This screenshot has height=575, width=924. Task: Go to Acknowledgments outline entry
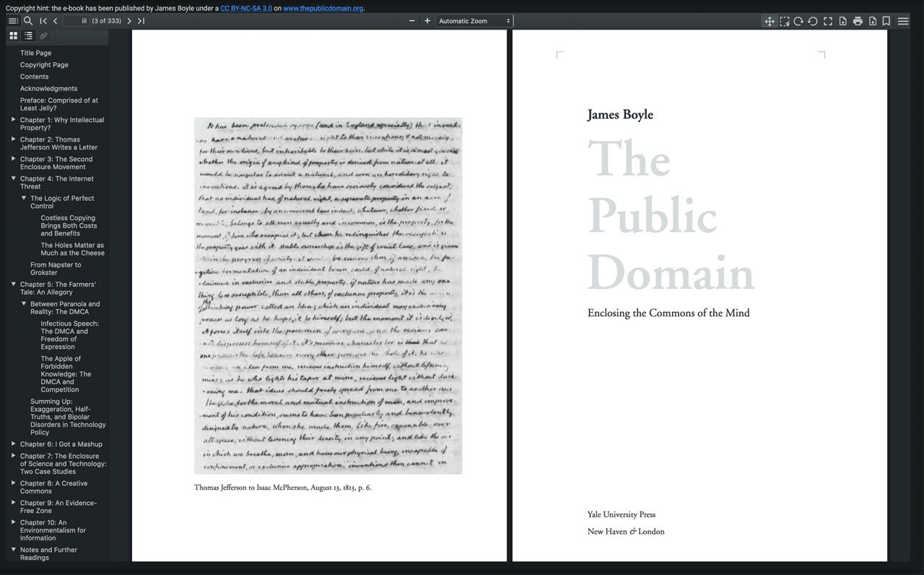tap(48, 89)
